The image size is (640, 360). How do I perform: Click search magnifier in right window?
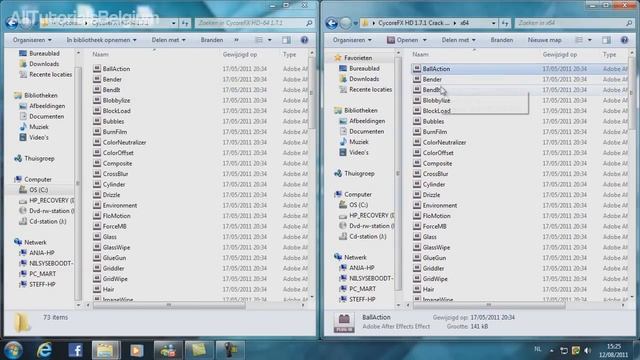coord(629,23)
